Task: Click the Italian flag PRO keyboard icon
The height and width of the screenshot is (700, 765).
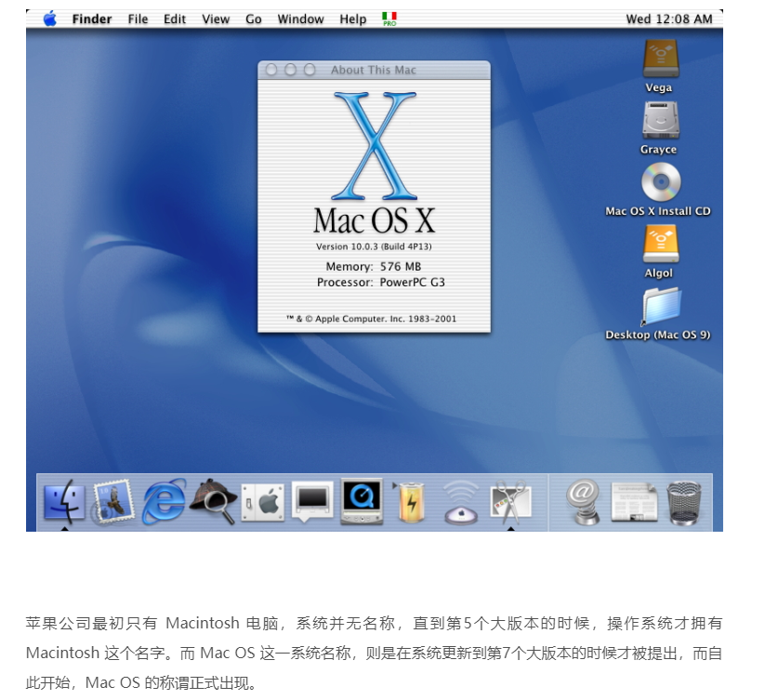Action: (x=389, y=19)
